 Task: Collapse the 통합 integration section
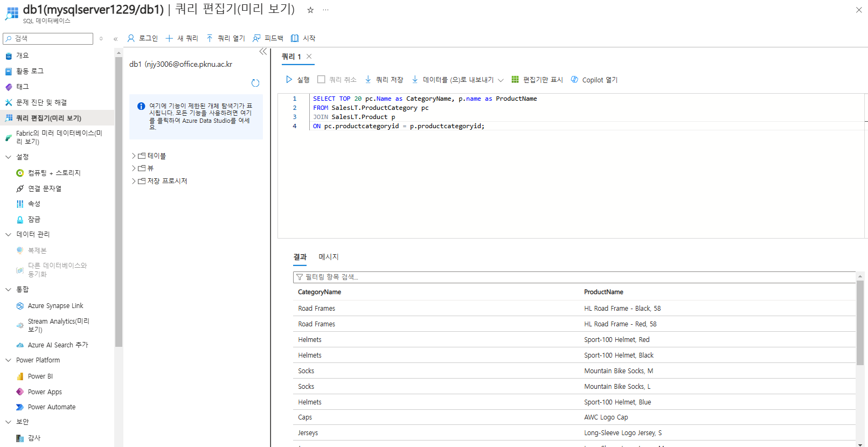[x=8, y=289]
